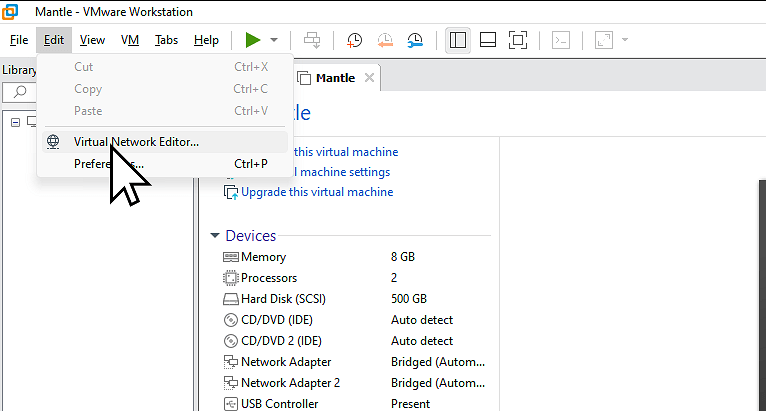
Task: Open the View menu
Action: [92, 40]
